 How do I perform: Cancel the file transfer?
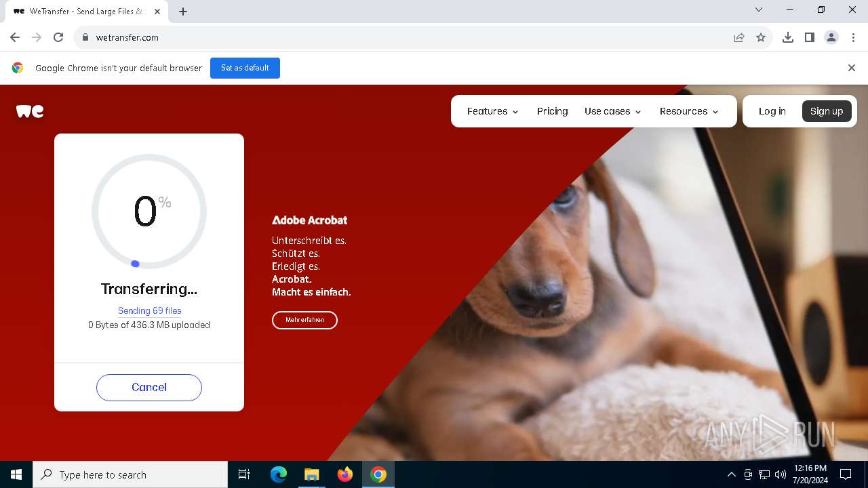pyautogui.click(x=149, y=388)
